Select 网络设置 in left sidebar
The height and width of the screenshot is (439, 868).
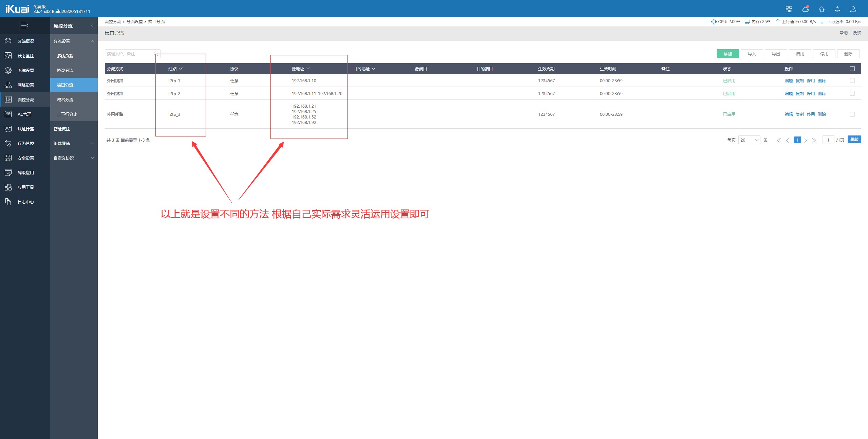[25, 85]
